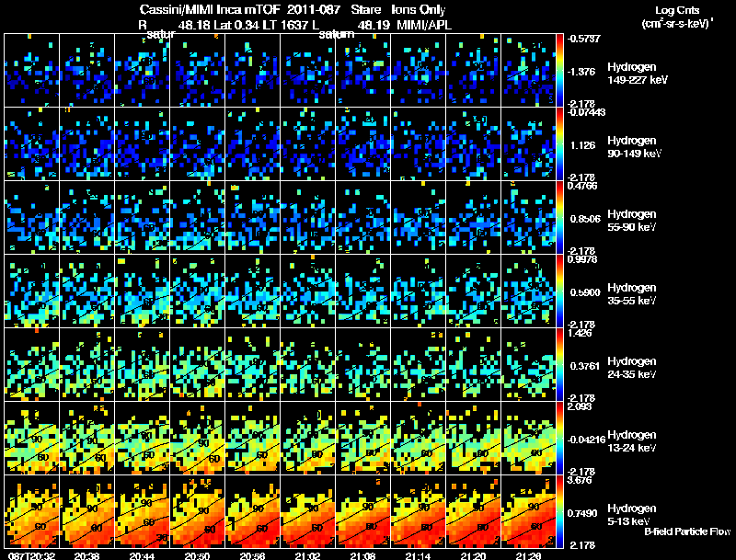Click the color scale bar for 90-149 keV
Screen dimensions: 736x560
point(559,144)
